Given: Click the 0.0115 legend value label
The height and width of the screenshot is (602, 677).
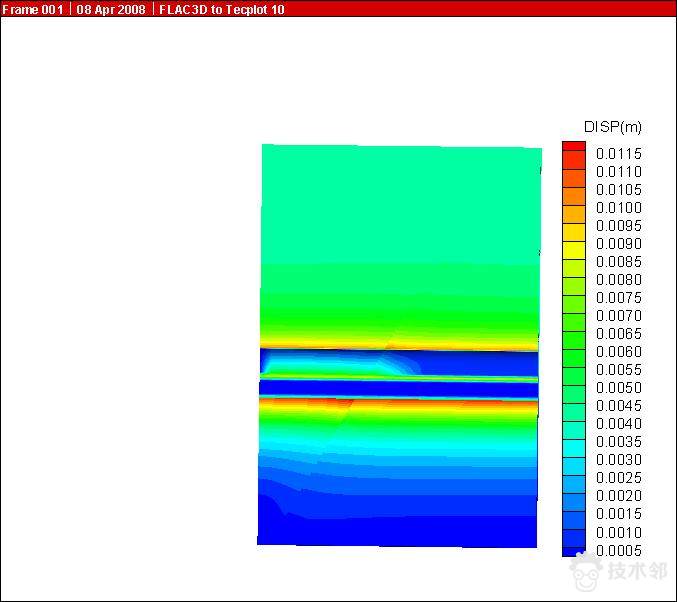Looking at the screenshot, I should 618,154.
